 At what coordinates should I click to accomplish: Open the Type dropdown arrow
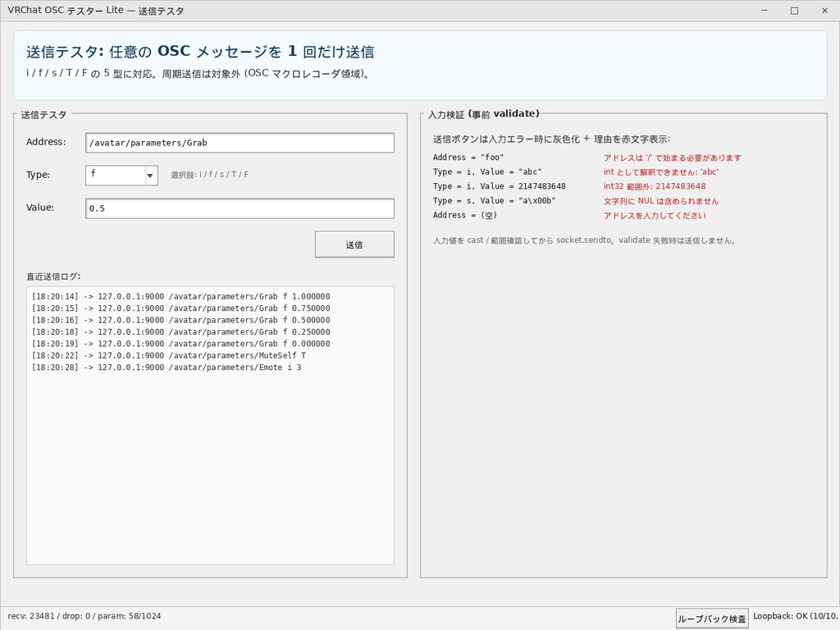[150, 175]
